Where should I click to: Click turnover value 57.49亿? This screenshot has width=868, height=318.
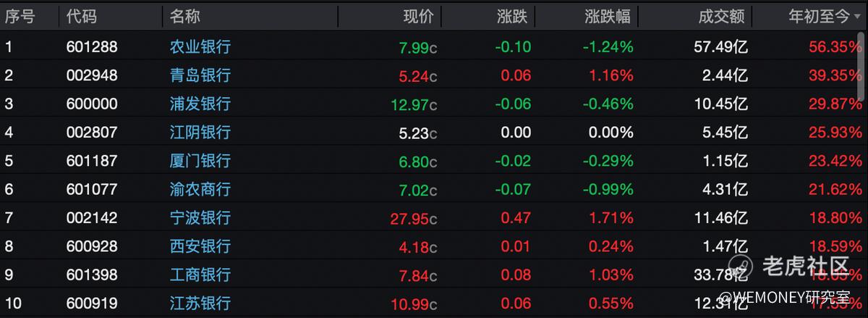(720, 47)
